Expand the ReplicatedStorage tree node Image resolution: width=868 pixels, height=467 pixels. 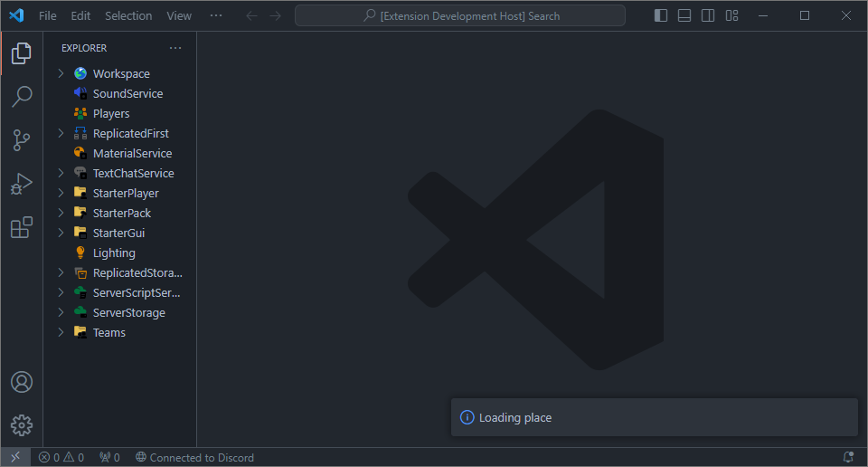pos(61,272)
